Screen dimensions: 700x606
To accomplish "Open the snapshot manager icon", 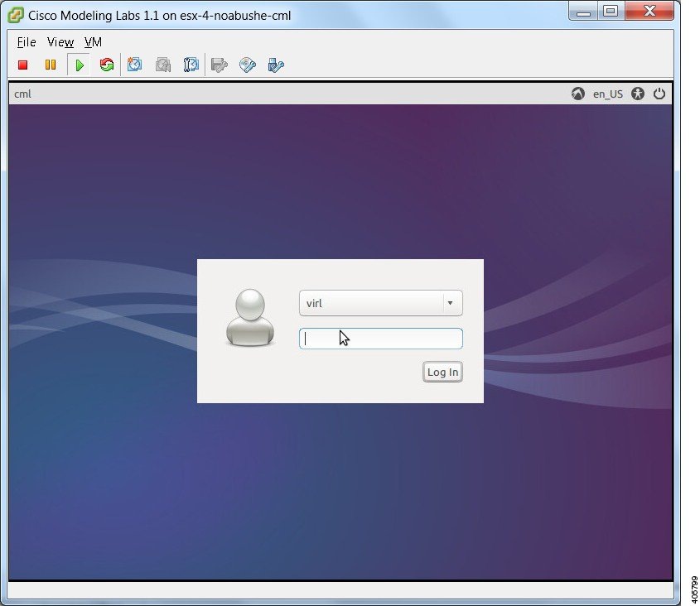I will (191, 65).
